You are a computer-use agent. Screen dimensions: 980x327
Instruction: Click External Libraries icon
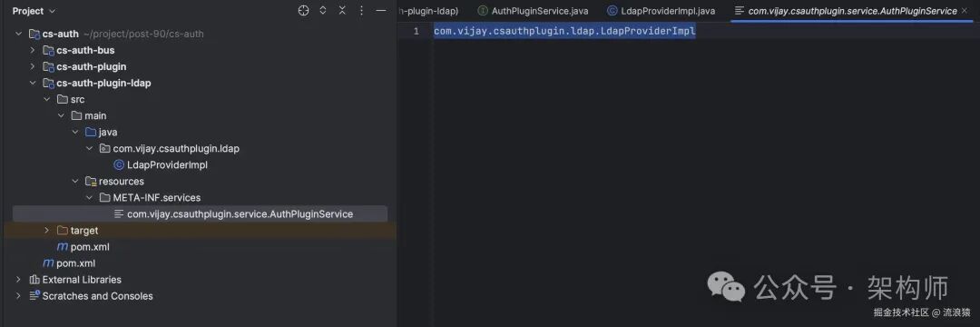click(x=34, y=280)
